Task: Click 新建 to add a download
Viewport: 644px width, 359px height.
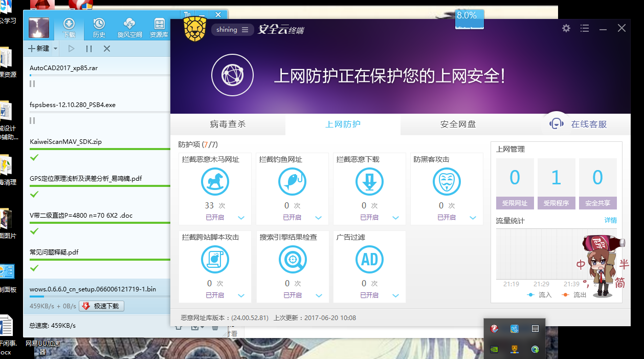Action: point(39,49)
